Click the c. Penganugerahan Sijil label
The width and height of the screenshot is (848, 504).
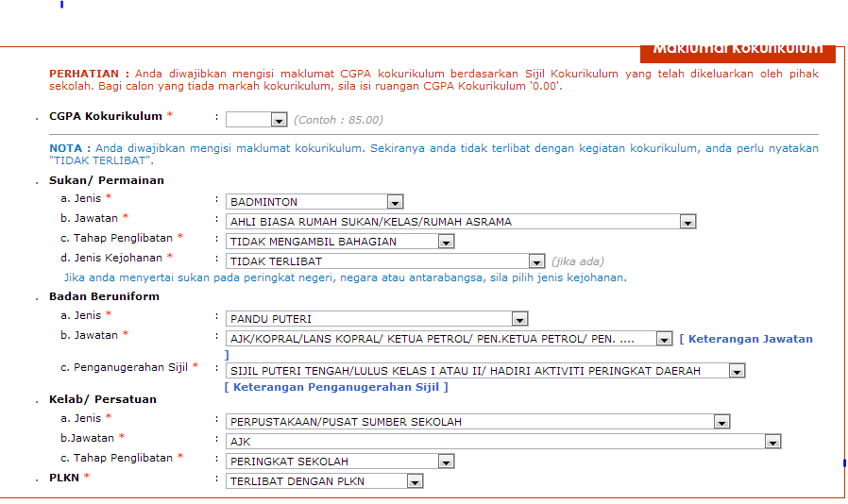coord(124,368)
